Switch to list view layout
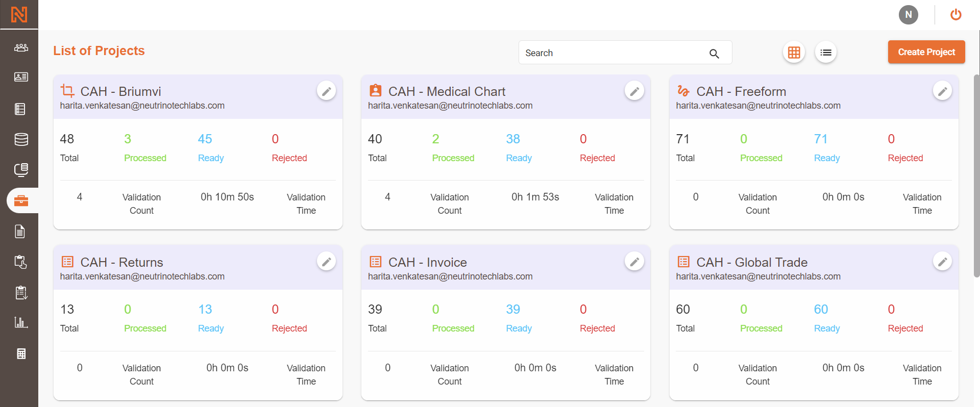980x407 pixels. click(826, 53)
